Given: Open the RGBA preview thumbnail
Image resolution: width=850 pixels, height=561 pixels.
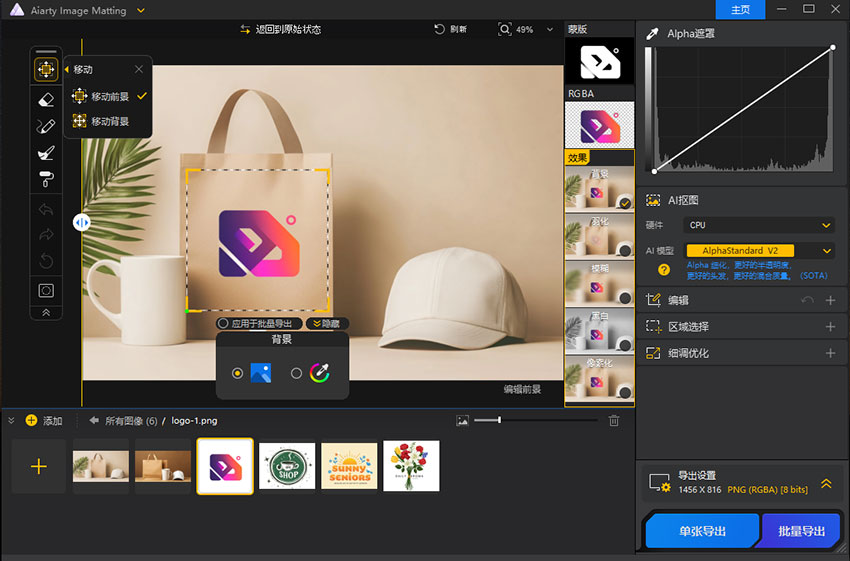Looking at the screenshot, I should (600, 125).
